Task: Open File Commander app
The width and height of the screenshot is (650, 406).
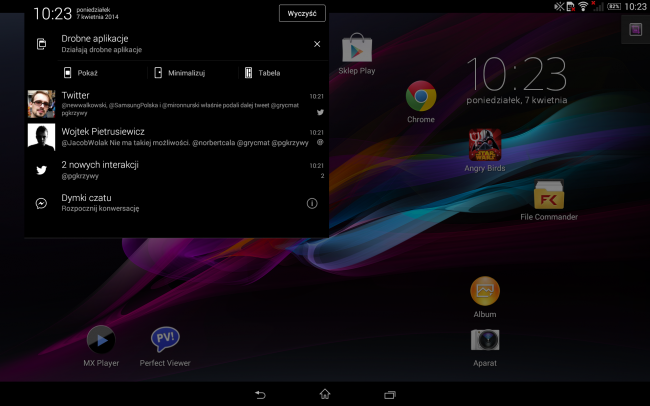Action: pyautogui.click(x=549, y=200)
